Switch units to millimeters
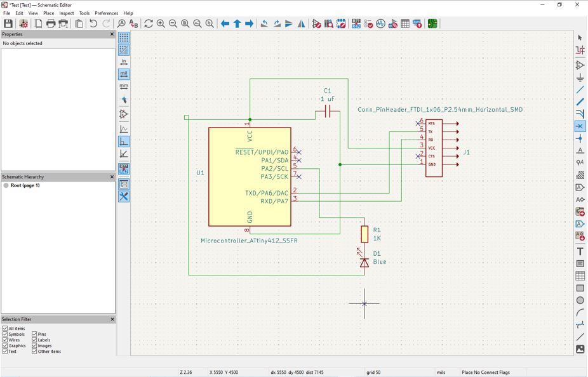588x377 pixels. pos(124,86)
